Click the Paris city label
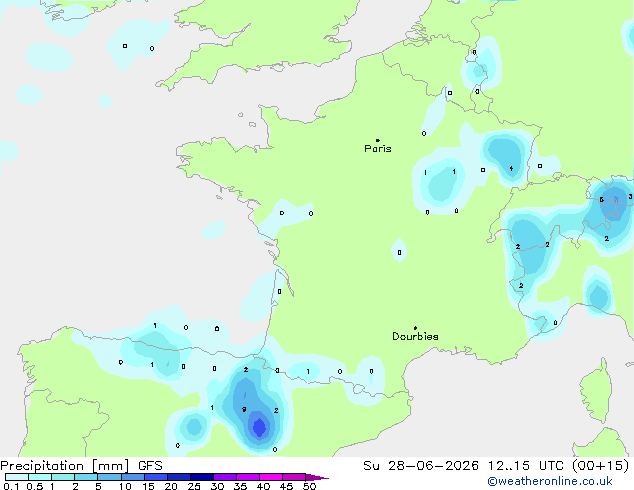634x490 pixels. 378,148
